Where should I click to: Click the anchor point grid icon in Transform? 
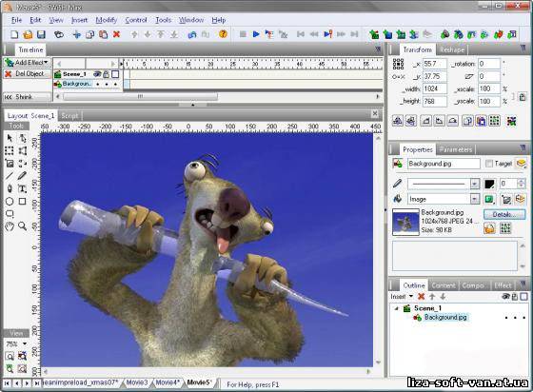point(398,64)
